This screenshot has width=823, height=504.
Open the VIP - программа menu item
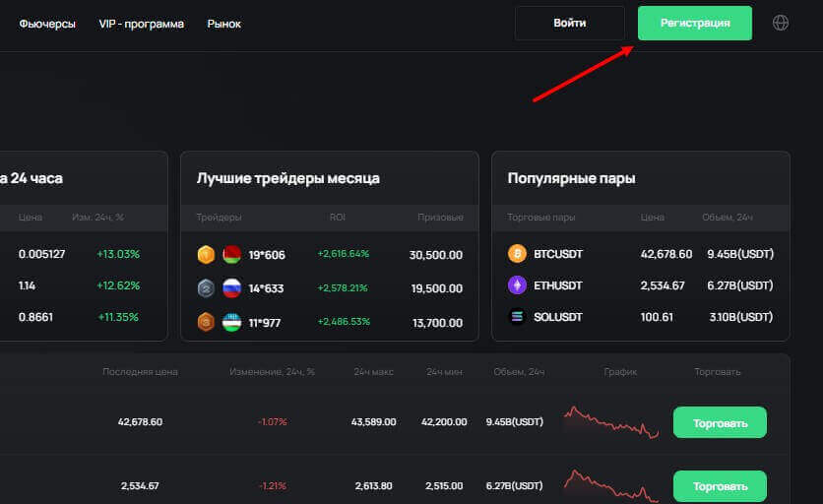(x=141, y=24)
